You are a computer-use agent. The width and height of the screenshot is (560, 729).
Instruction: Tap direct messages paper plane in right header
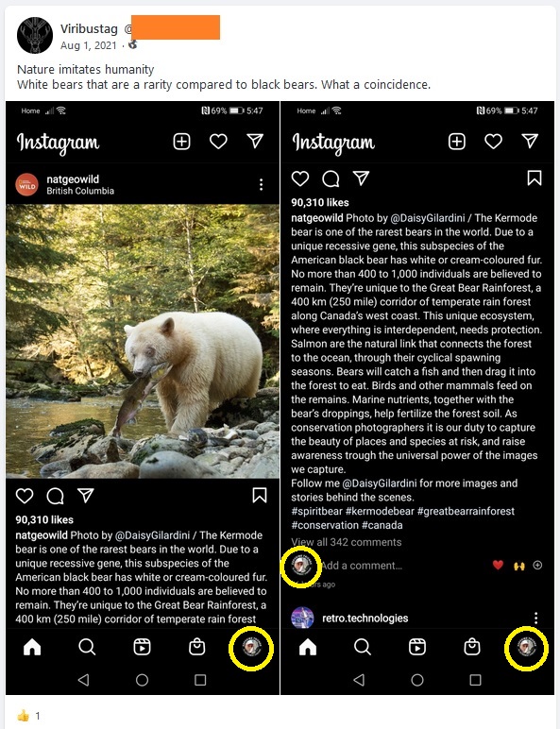(x=530, y=141)
